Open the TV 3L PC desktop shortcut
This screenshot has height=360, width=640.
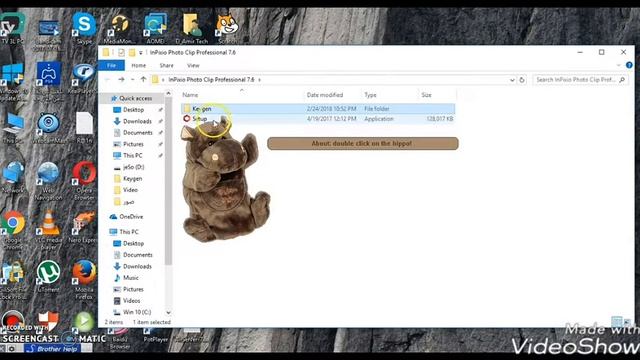coord(13,28)
